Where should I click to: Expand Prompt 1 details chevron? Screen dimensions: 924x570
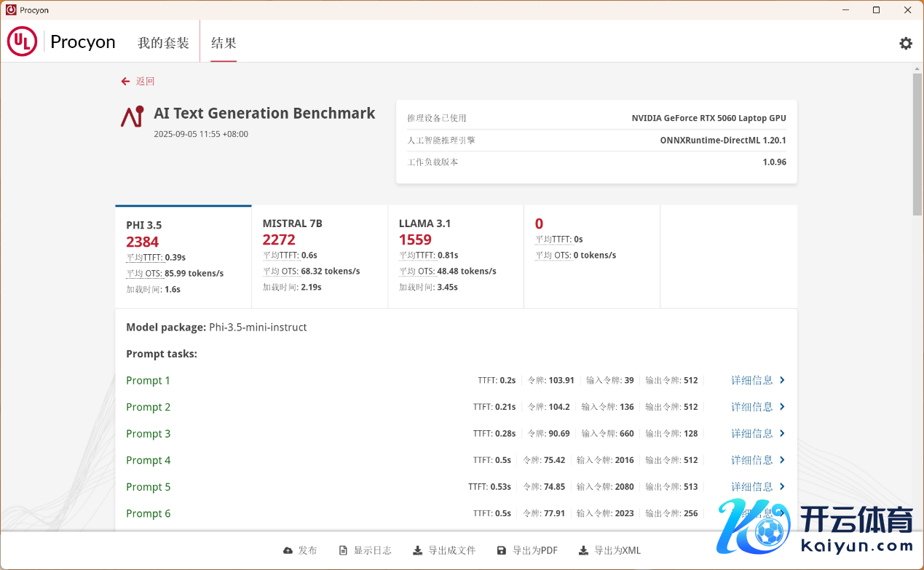tap(782, 380)
